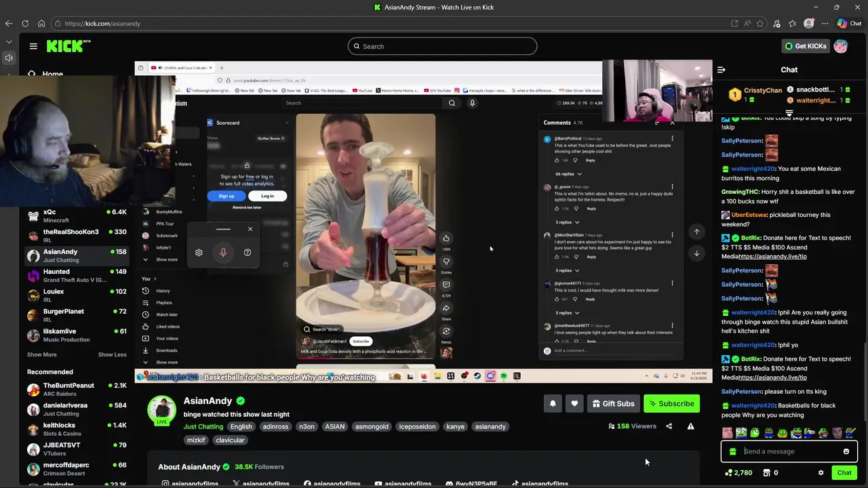
Task: Collapse following list with Show Less
Action: [112, 354]
